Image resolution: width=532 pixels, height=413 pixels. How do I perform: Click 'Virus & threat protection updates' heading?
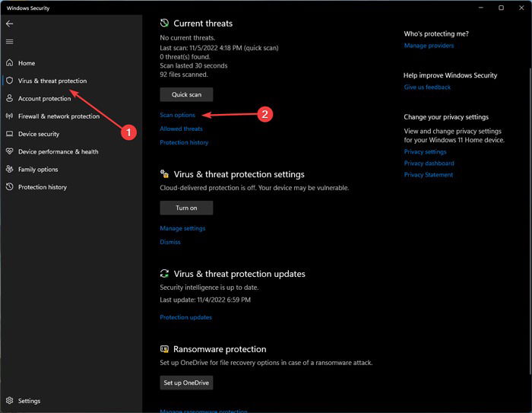[x=239, y=274]
